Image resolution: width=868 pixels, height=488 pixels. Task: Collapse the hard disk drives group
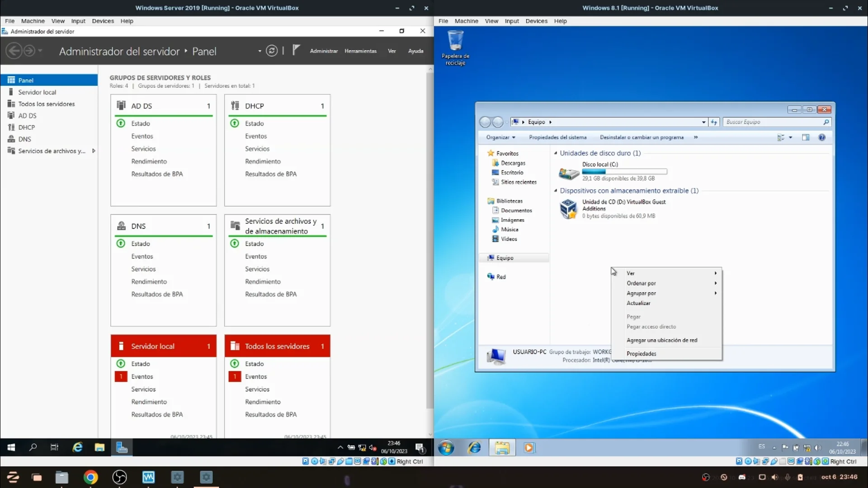coord(556,153)
